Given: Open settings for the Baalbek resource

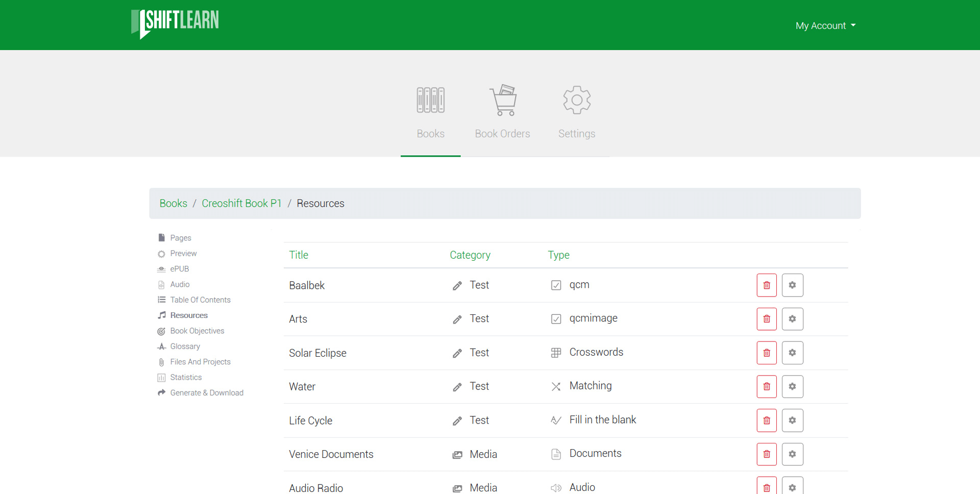Looking at the screenshot, I should pos(792,285).
